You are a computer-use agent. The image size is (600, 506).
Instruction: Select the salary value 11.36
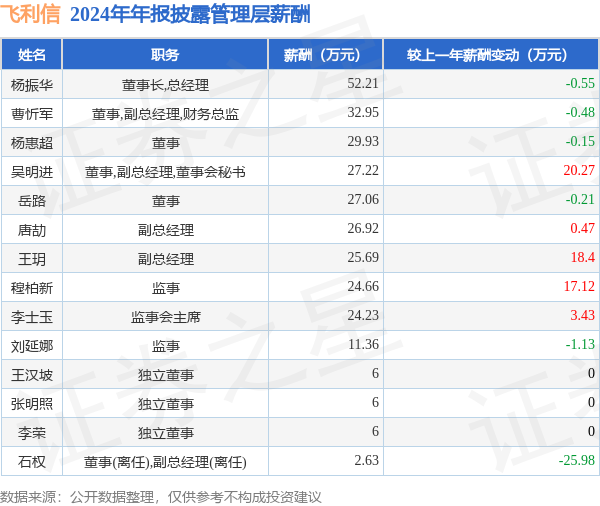(x=363, y=344)
